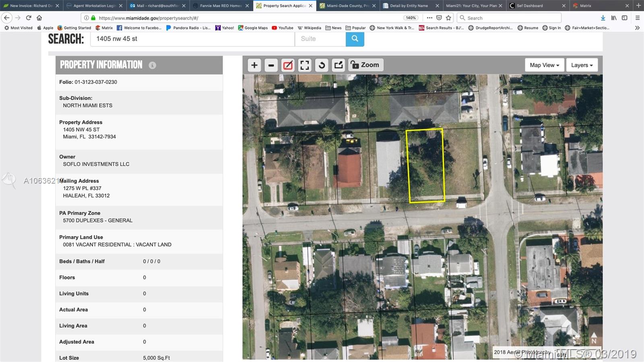644x362 pixels.
Task: Bookmark this page with star icon
Action: click(448, 18)
